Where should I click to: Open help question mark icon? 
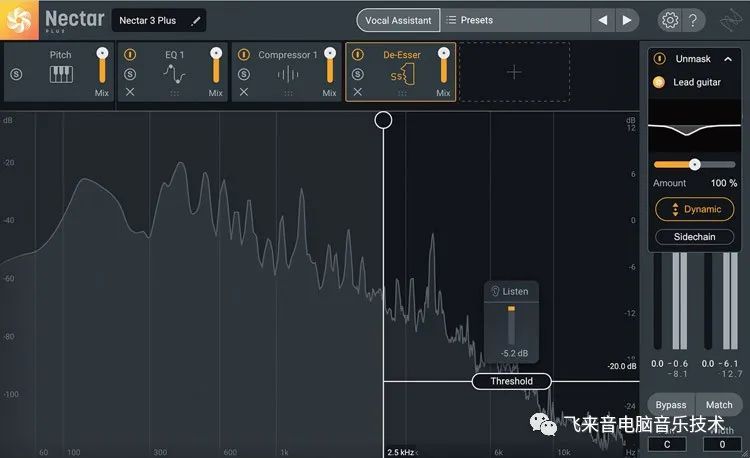[693, 21]
